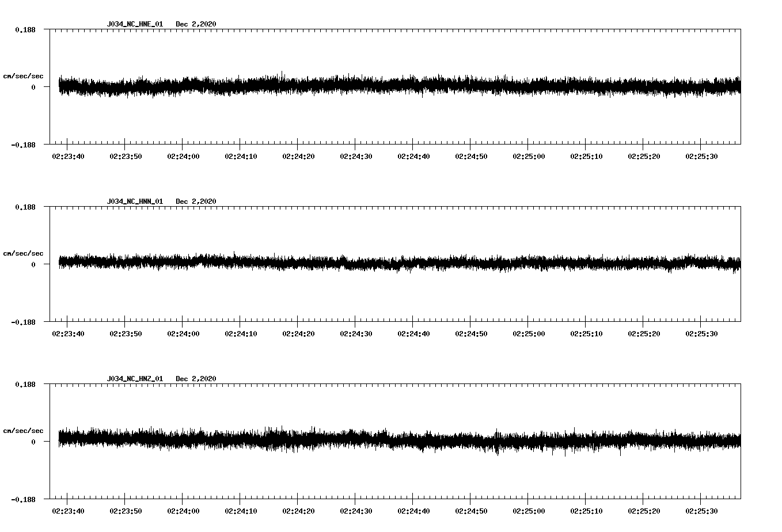Click the Dec 2,2020 date on top trace

click(197, 25)
